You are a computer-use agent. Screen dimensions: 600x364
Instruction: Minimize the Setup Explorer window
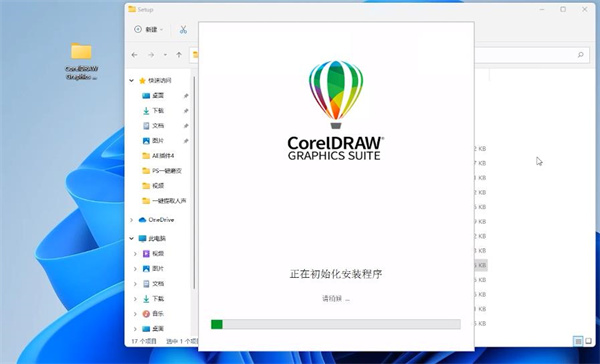pos(542,10)
